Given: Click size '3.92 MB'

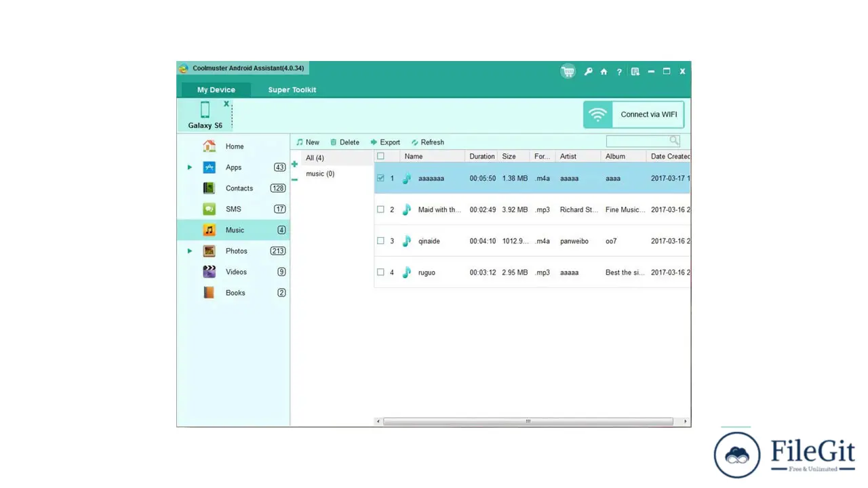Looking at the screenshot, I should [515, 210].
